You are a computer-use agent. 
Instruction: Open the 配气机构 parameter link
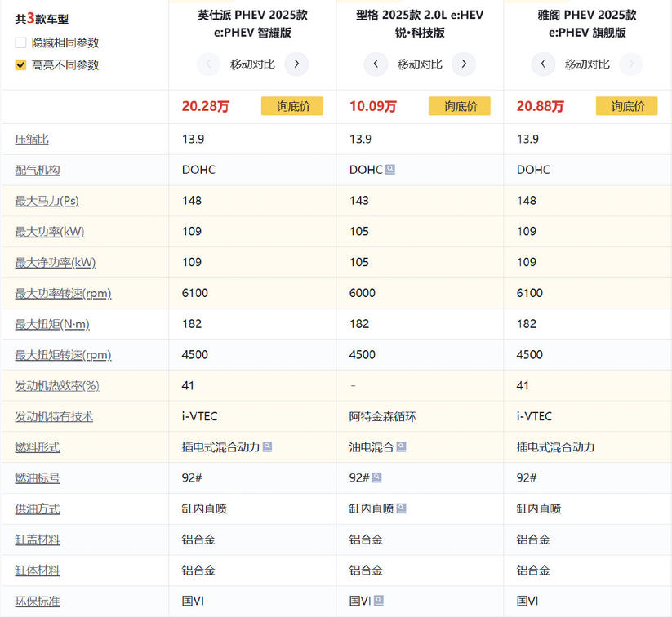(x=38, y=170)
